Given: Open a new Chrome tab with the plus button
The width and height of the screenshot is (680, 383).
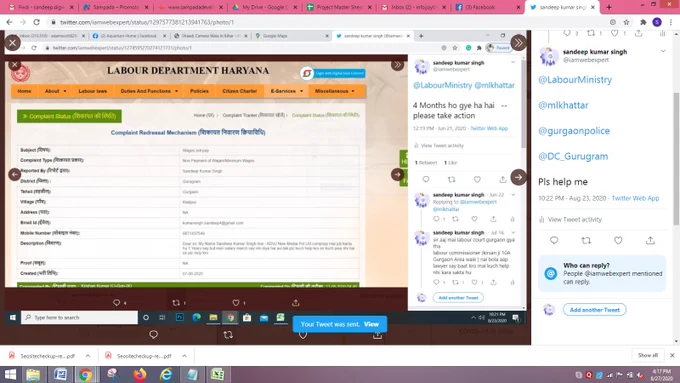Looking at the screenshot, I should [609, 7].
